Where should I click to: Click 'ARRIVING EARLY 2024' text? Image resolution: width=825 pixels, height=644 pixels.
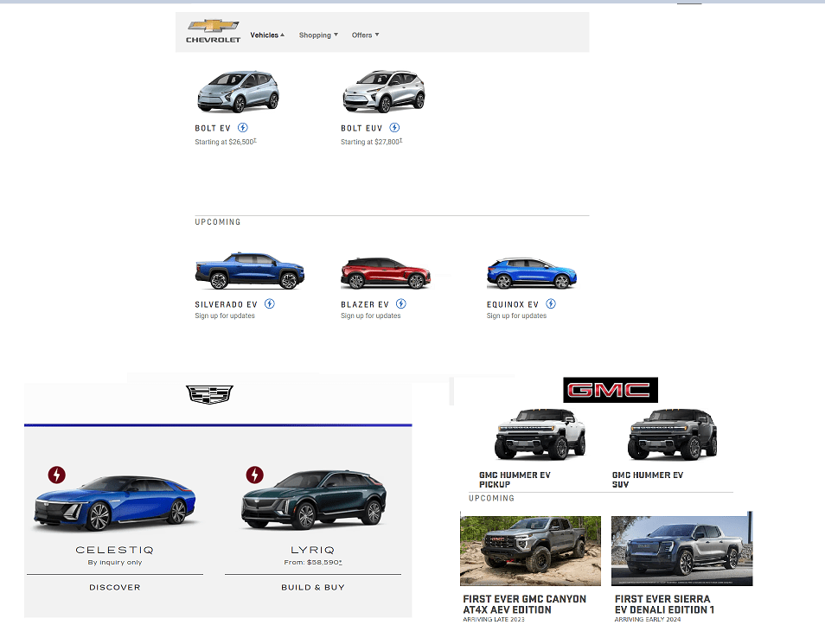pyautogui.click(x=648, y=620)
